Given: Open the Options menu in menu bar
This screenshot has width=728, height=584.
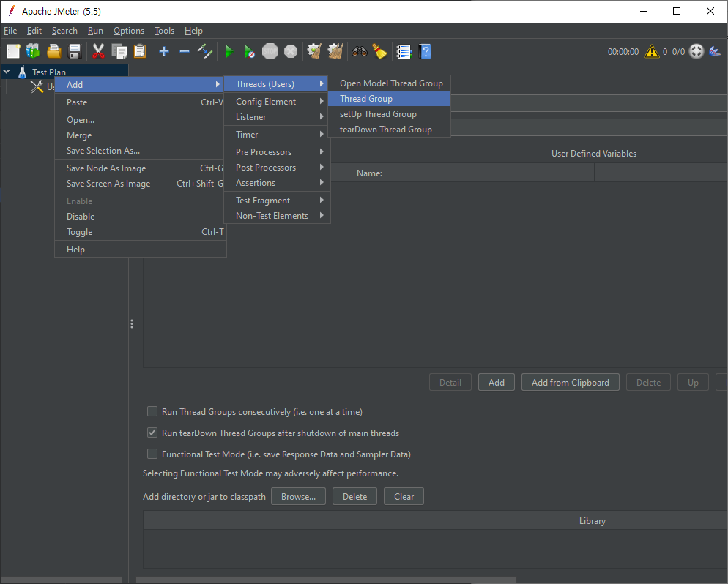Looking at the screenshot, I should click(129, 31).
